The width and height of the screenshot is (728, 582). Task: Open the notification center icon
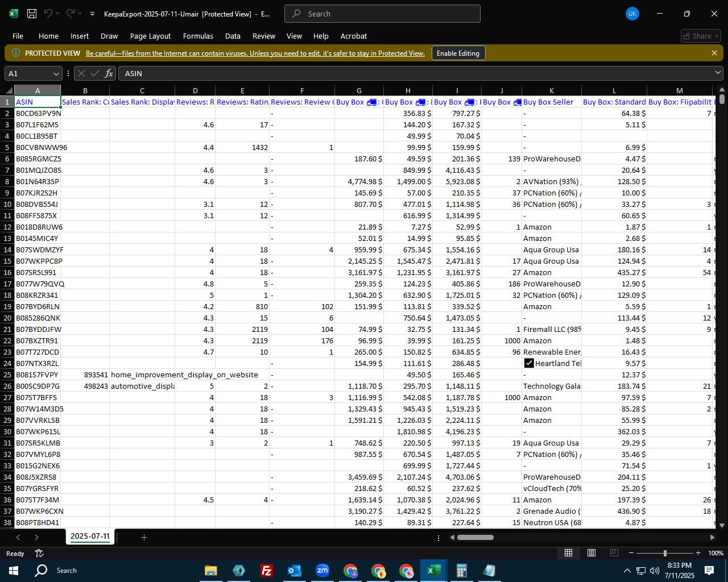coord(709,570)
